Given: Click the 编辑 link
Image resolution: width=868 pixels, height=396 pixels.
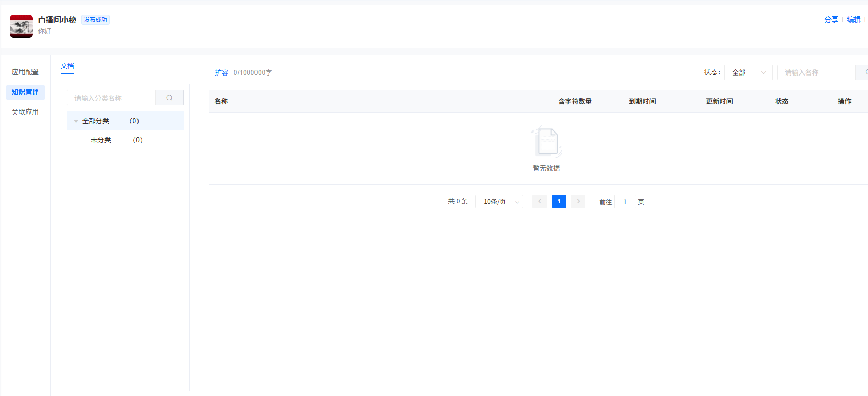Looking at the screenshot, I should pyautogui.click(x=854, y=20).
